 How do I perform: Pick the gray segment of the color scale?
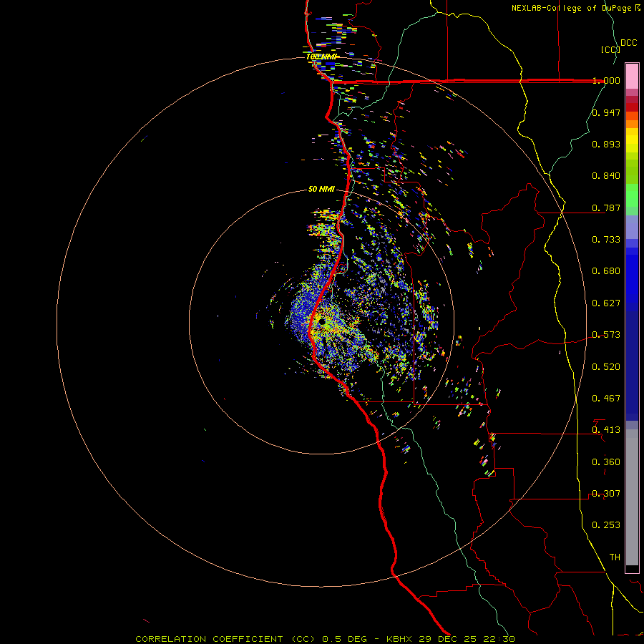(x=632, y=497)
